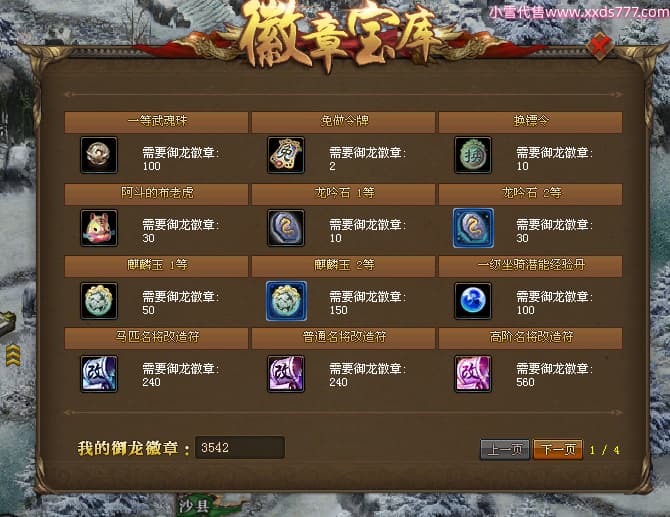Image resolution: width=670 pixels, height=517 pixels.
Task: Select the blue-framed 龙吟石 2等 icon
Action: pos(473,228)
